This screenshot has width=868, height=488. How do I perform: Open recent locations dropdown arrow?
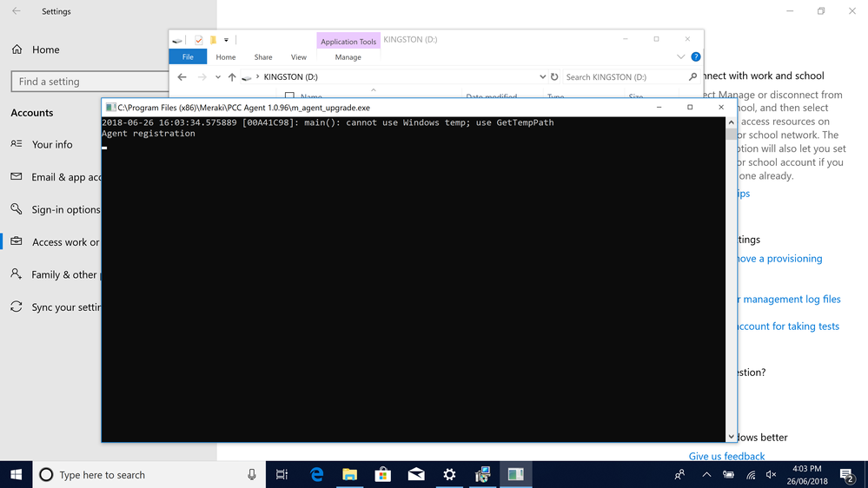218,77
